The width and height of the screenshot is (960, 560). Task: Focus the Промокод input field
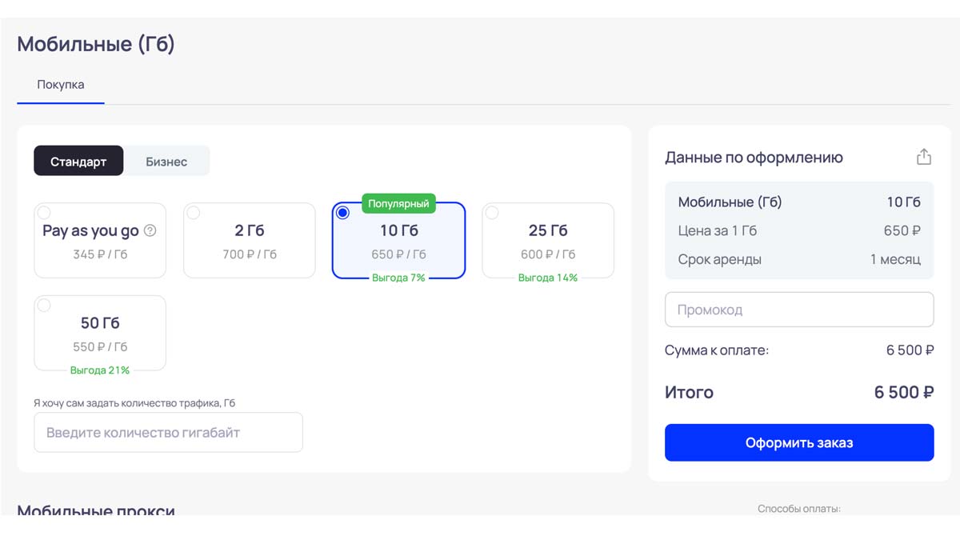[x=798, y=310]
